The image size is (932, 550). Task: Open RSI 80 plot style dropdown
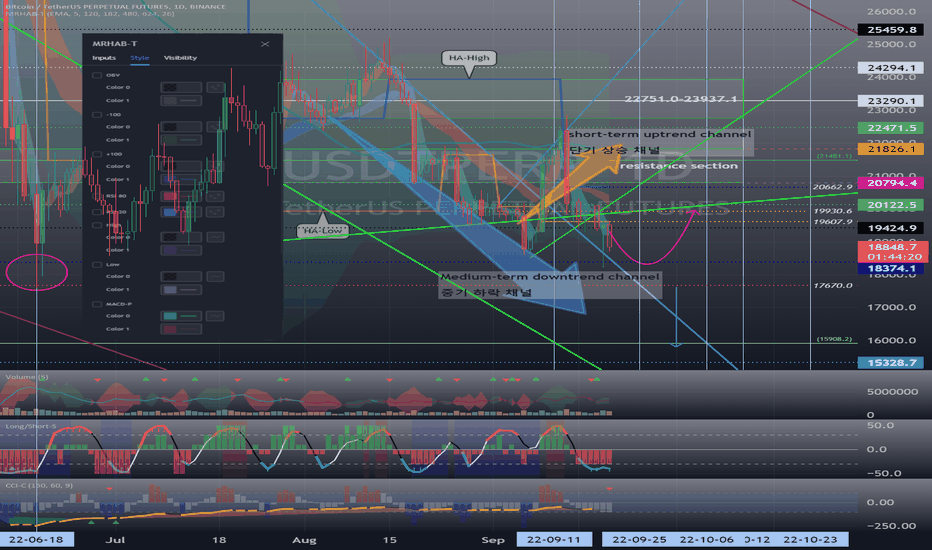tap(215, 196)
